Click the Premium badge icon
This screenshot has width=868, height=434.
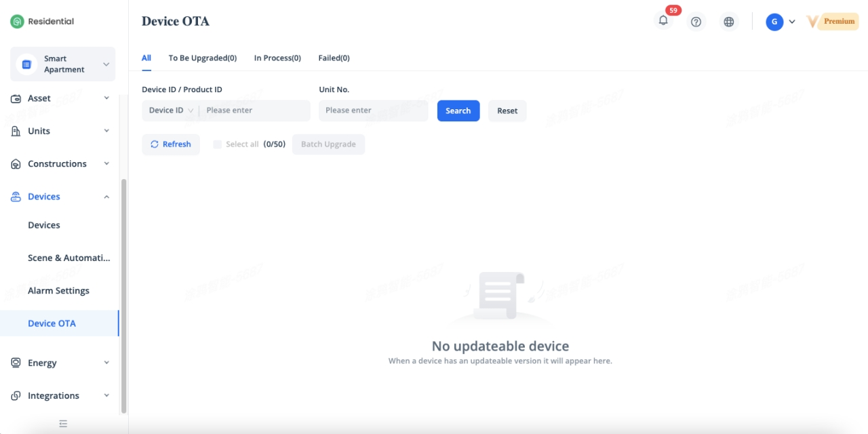pyautogui.click(x=832, y=22)
